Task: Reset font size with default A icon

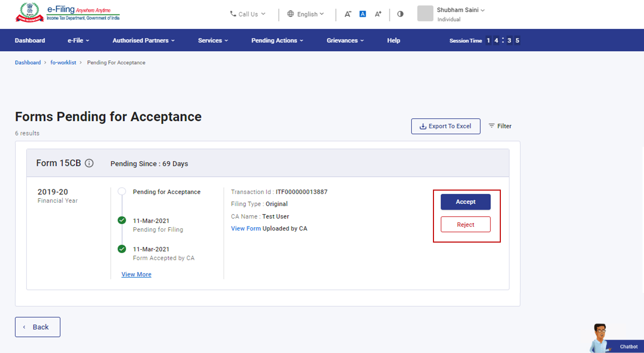Action: 363,14
